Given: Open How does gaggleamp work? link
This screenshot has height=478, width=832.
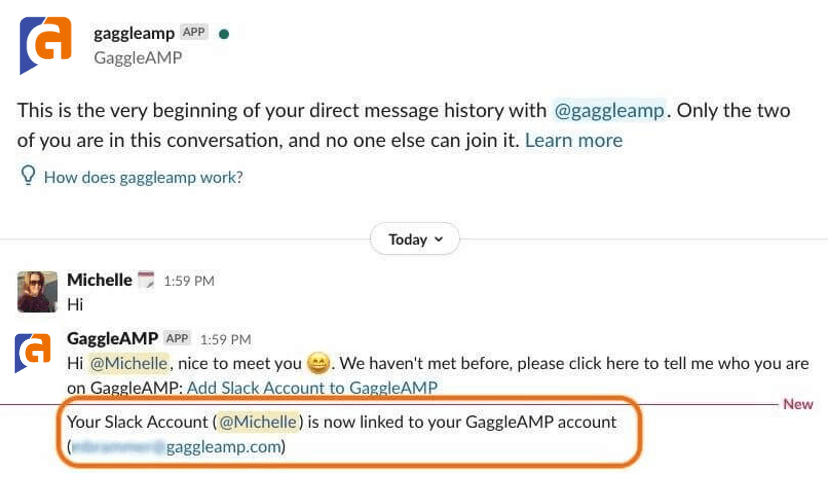Looking at the screenshot, I should tap(143, 177).
